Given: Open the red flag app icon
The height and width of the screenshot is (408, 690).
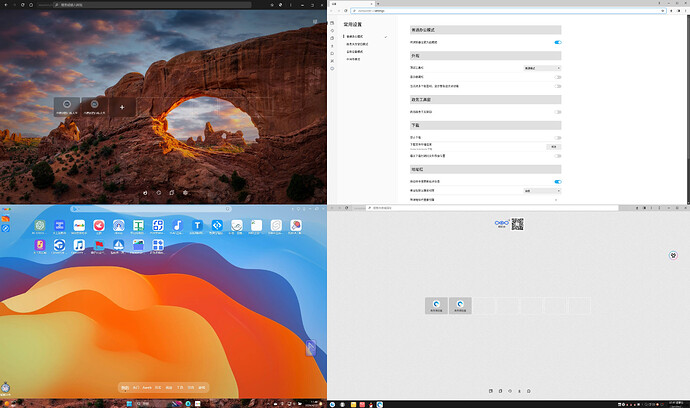Looking at the screenshot, I should click(99, 245).
